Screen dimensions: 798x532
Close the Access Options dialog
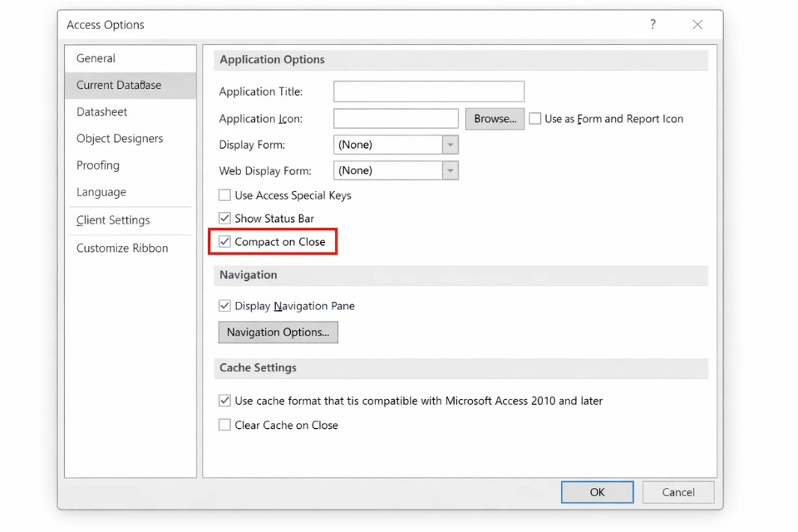click(697, 25)
